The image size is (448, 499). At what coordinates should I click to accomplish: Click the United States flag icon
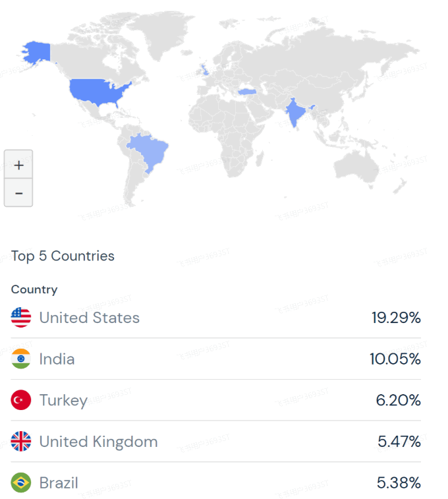pyautogui.click(x=21, y=317)
